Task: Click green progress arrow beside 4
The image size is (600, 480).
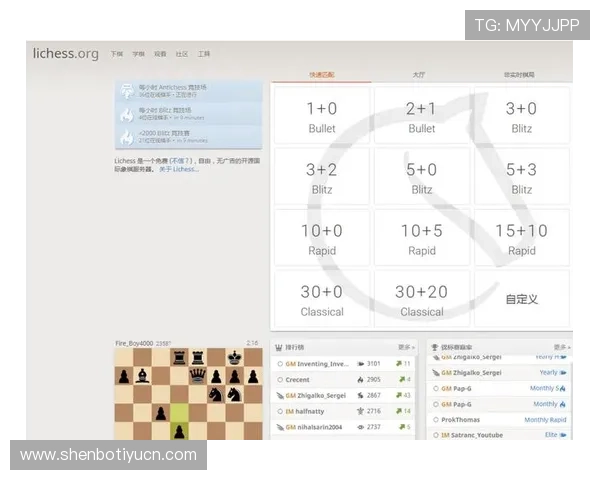Action: pyautogui.click(x=402, y=379)
